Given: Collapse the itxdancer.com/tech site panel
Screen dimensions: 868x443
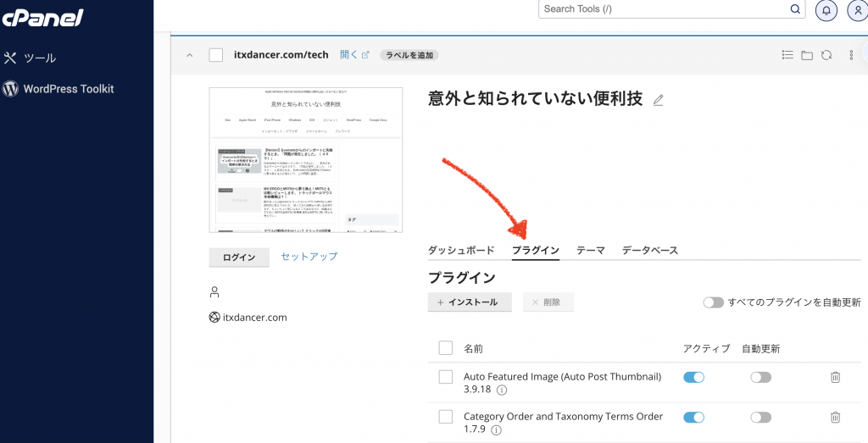Looking at the screenshot, I should point(189,55).
